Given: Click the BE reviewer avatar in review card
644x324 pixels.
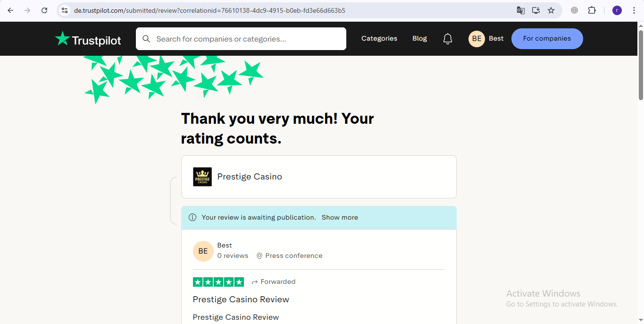Looking at the screenshot, I should coord(203,251).
